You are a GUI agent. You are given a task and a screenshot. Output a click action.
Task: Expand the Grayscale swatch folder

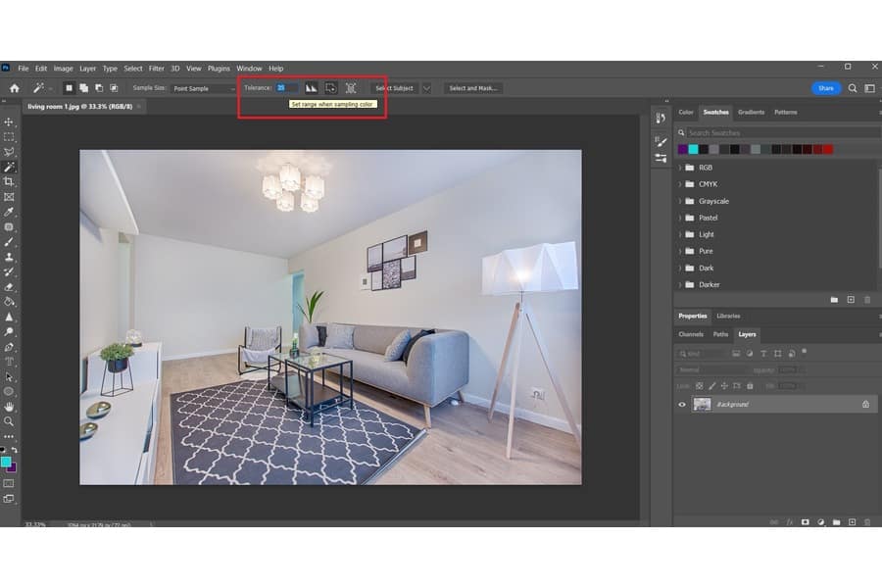point(679,201)
